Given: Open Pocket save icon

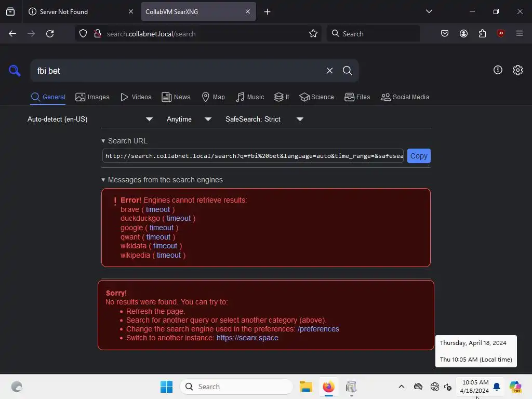Looking at the screenshot, I should (445, 33).
